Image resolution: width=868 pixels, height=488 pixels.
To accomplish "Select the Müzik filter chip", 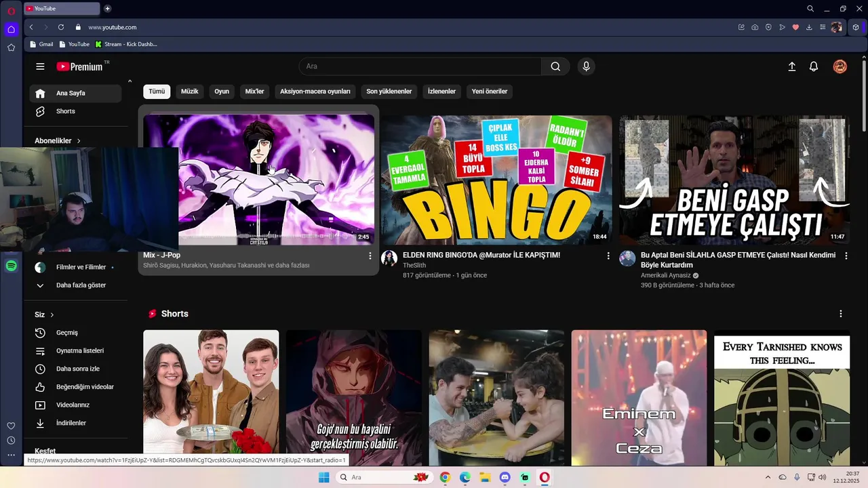I will tap(190, 91).
